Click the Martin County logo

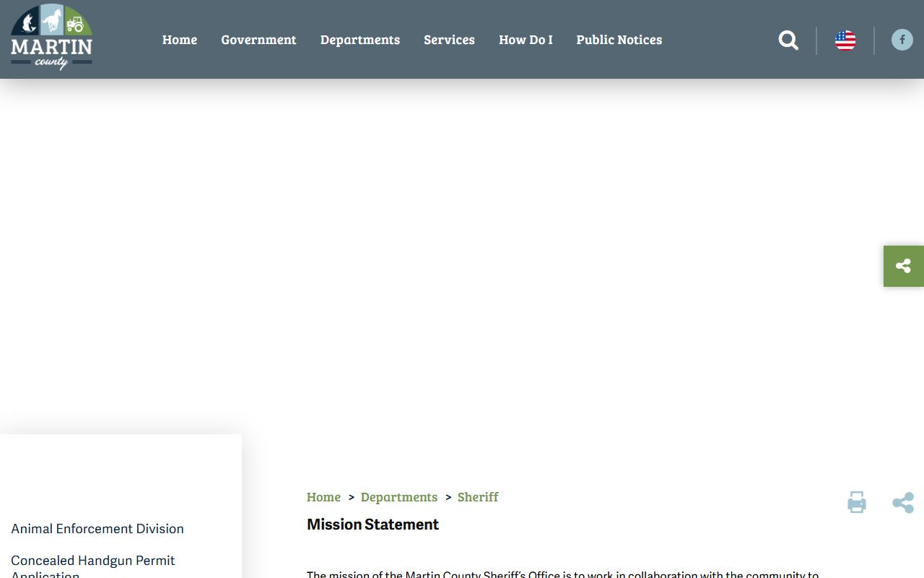point(51,38)
